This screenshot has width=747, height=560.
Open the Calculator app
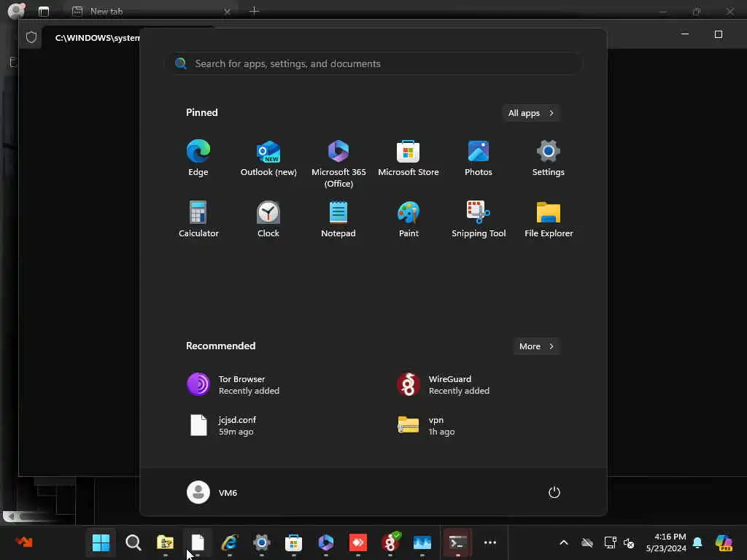[x=198, y=219]
